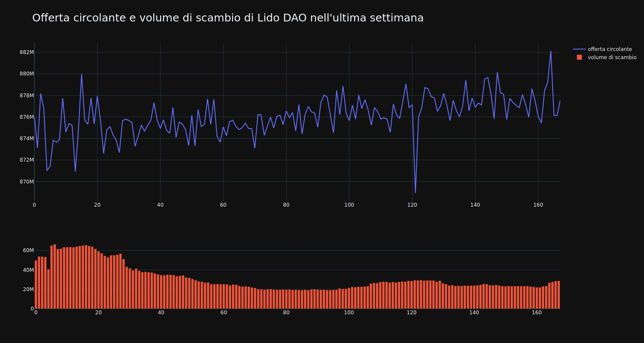Click the lowest dip of the supply line below 870M

tap(415, 193)
